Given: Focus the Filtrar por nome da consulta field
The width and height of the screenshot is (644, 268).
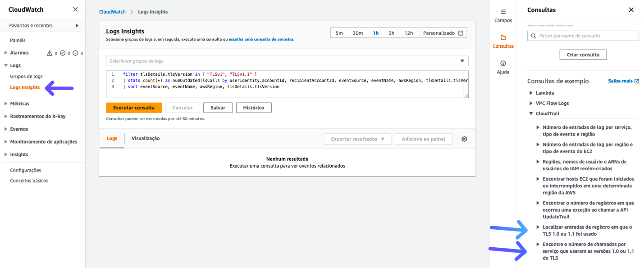Looking at the screenshot, I should [x=583, y=36].
